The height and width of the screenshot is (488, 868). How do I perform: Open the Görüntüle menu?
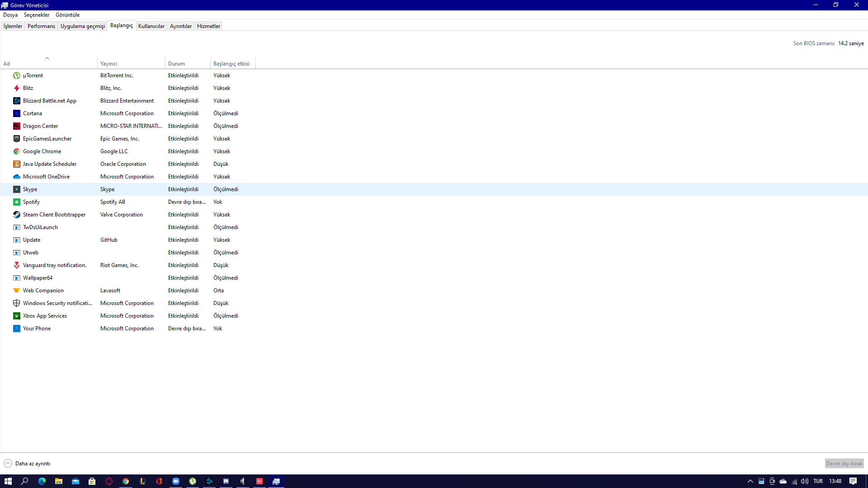[x=68, y=15]
